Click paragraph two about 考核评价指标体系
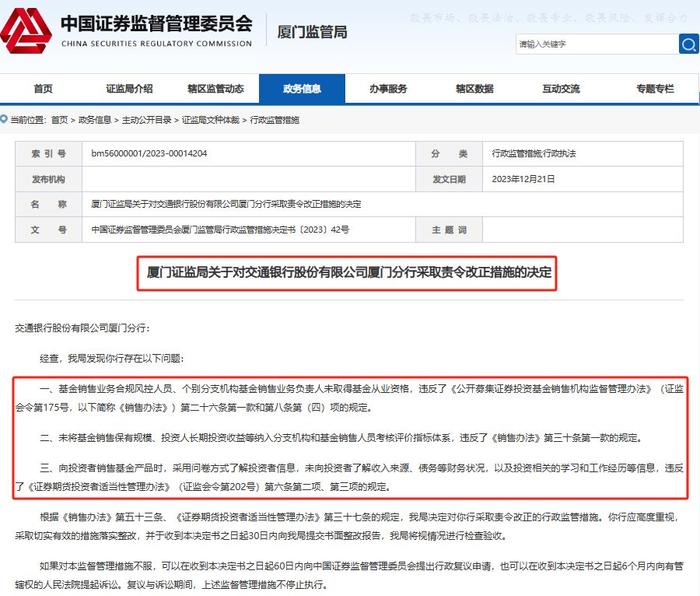The width and height of the screenshot is (700, 596). tap(341, 438)
